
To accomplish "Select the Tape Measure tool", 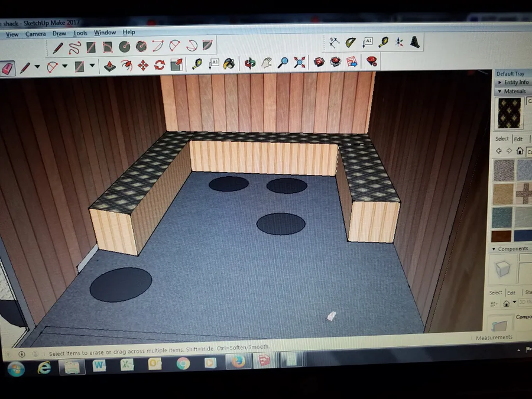I will (197, 64).
